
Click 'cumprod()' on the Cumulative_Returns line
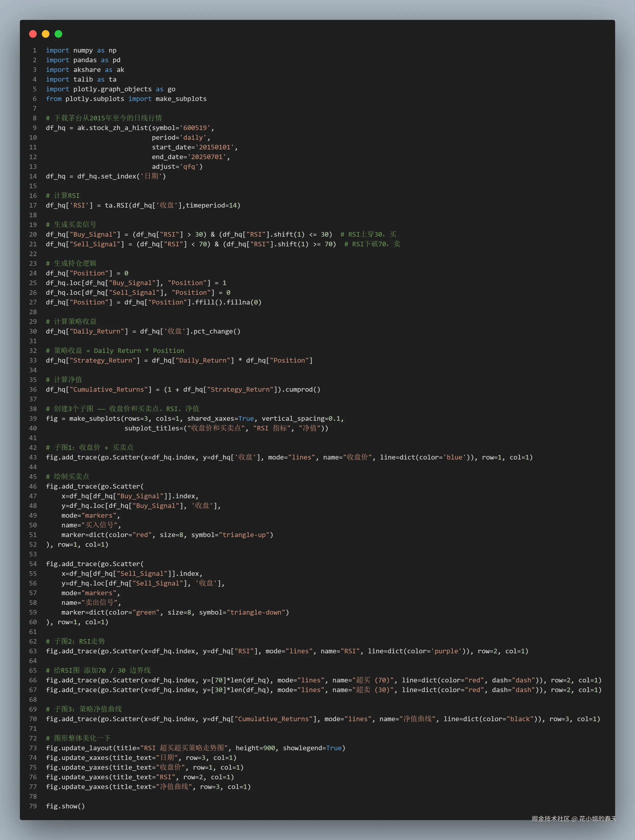tap(303, 390)
